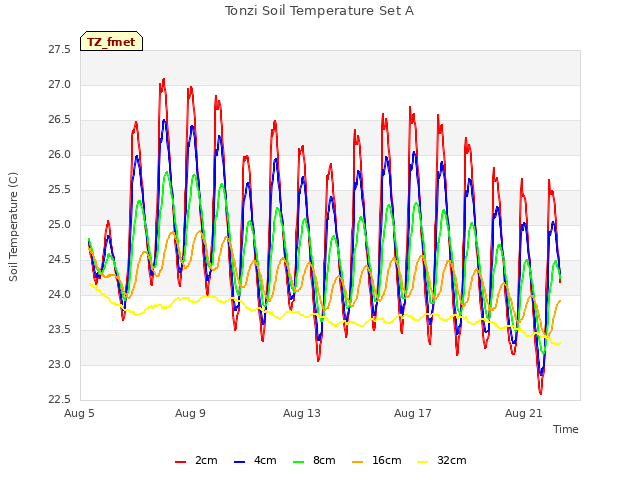This screenshot has width=640, height=480.
Task: Click the Aug 21 x-axis tick label
Action: [524, 413]
